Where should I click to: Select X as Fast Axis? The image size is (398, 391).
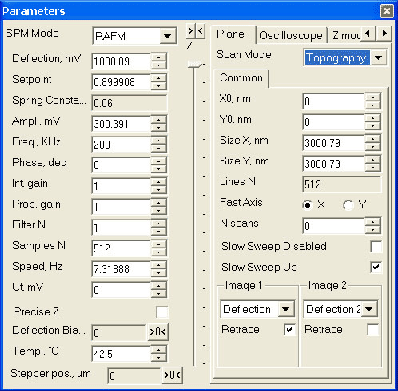click(x=307, y=205)
